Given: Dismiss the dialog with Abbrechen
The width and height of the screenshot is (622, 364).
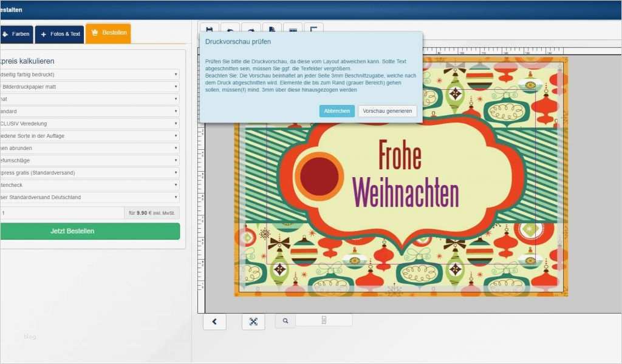Looking at the screenshot, I should (337, 111).
